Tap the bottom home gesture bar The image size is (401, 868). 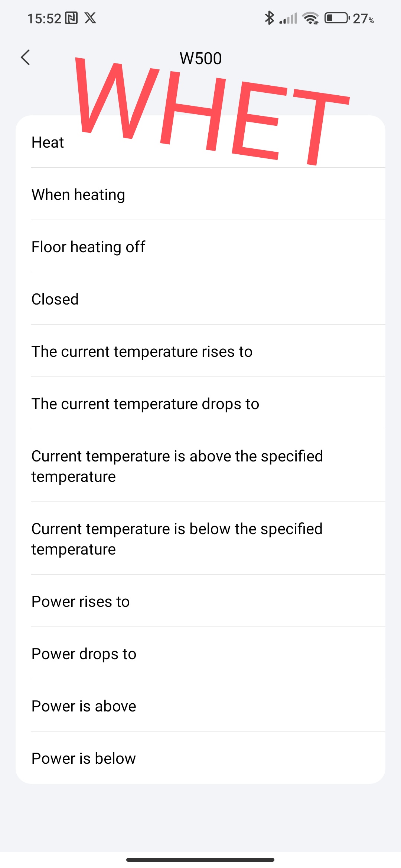tap(200, 859)
